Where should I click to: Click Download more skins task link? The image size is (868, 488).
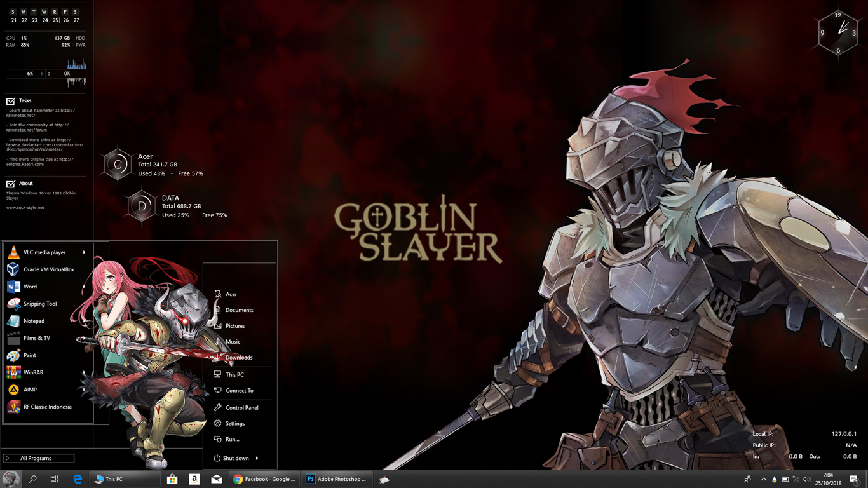coord(44,145)
